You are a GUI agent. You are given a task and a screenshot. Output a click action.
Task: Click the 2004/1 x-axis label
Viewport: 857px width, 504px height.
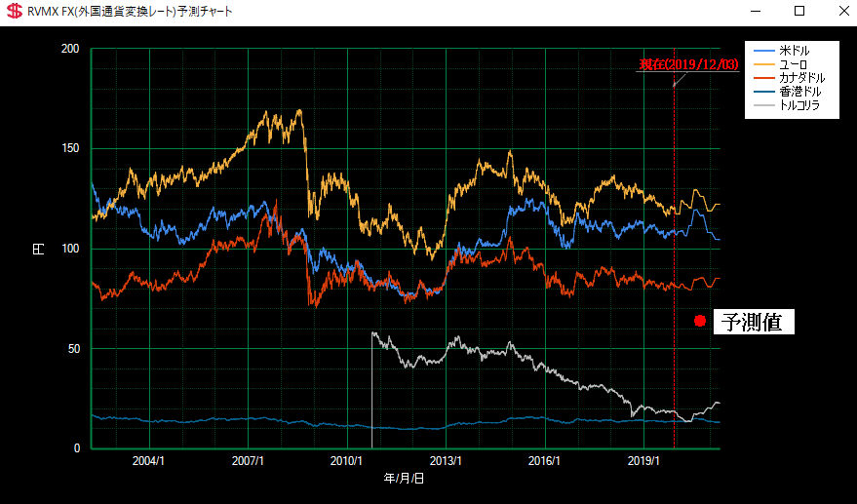148,460
